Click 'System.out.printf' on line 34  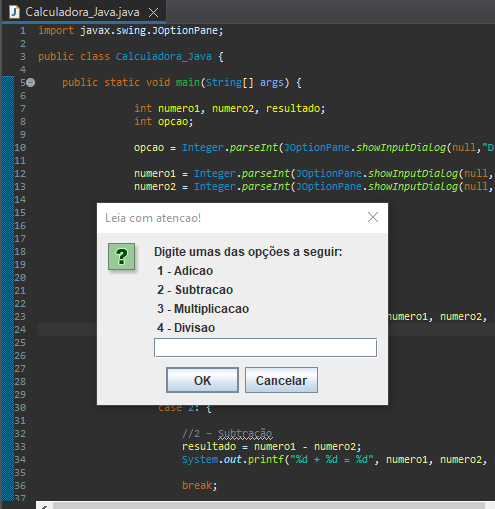point(234,459)
